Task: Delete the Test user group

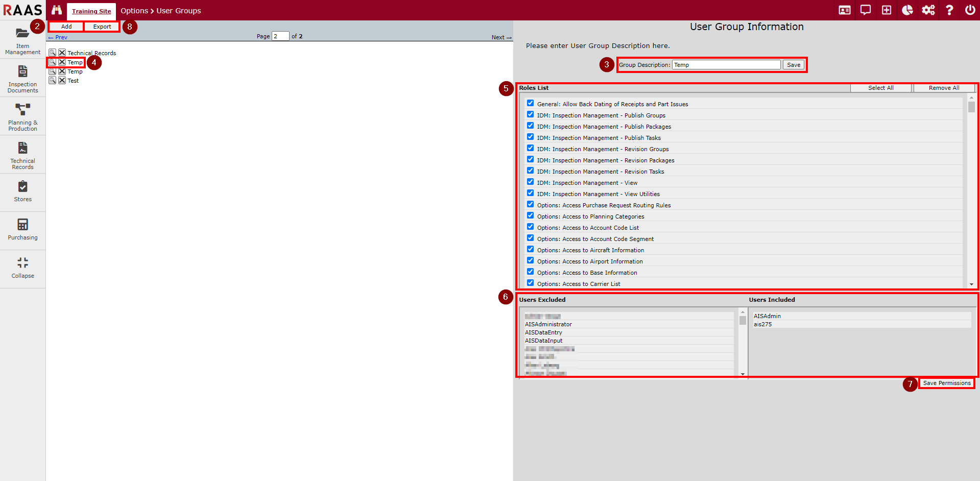Action: pos(62,81)
